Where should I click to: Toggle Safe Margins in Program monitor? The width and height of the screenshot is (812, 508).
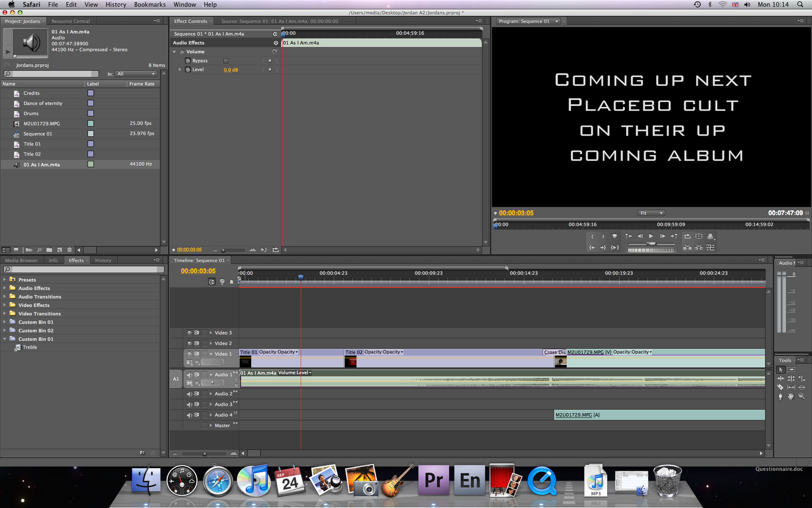click(699, 236)
